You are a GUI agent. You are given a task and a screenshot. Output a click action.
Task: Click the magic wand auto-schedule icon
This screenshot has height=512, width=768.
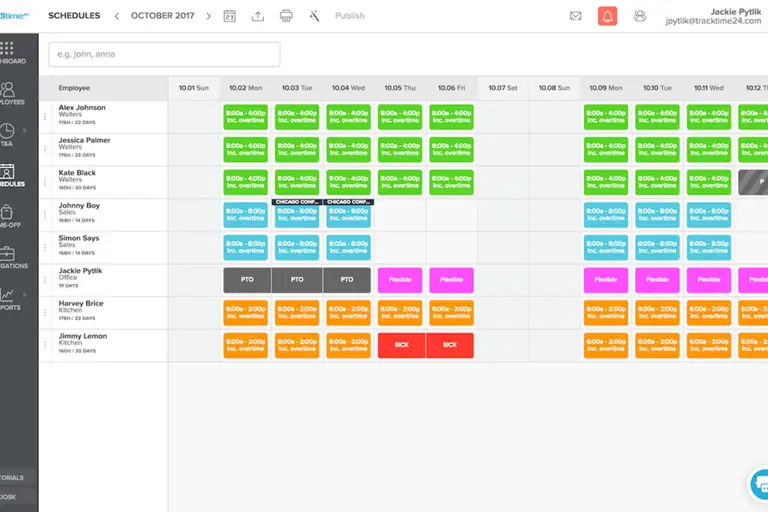tap(314, 16)
